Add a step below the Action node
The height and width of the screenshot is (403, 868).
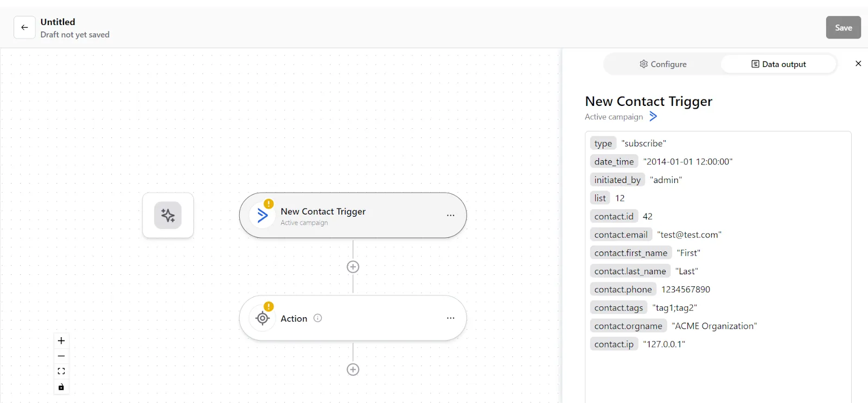tap(353, 369)
